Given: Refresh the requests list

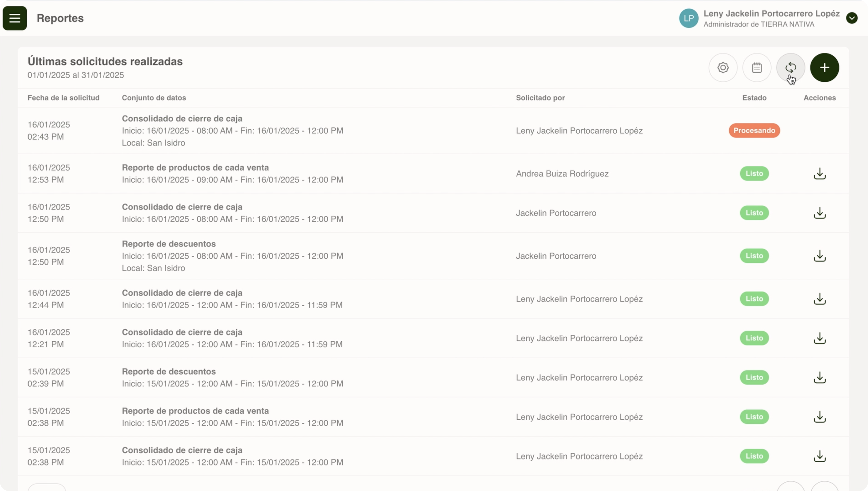Looking at the screenshot, I should coord(790,67).
